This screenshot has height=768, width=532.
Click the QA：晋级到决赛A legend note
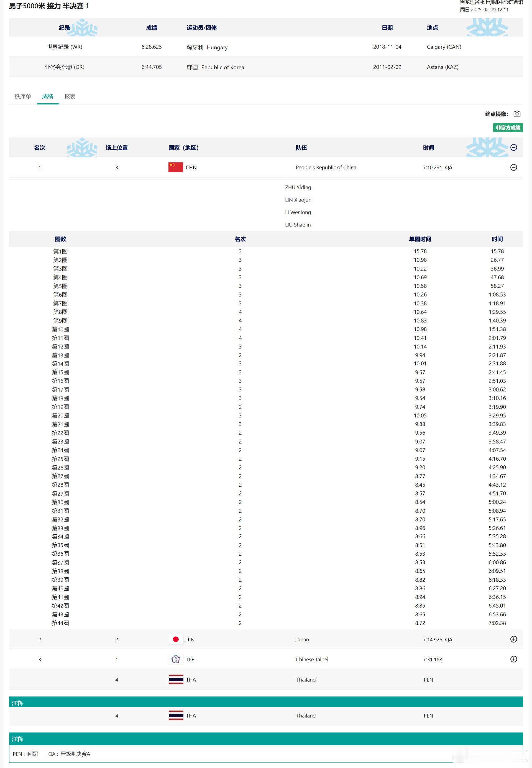point(69,754)
